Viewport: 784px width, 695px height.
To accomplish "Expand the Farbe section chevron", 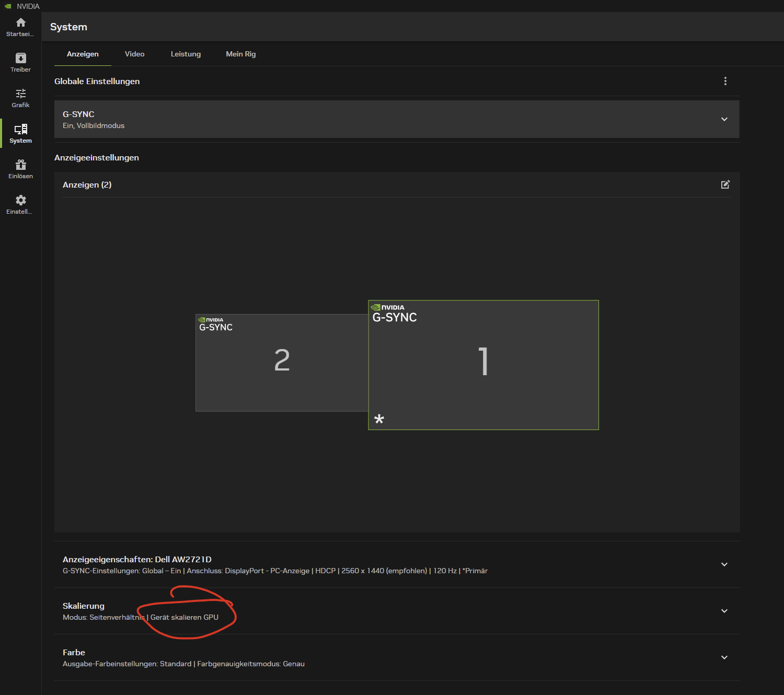I will point(724,657).
